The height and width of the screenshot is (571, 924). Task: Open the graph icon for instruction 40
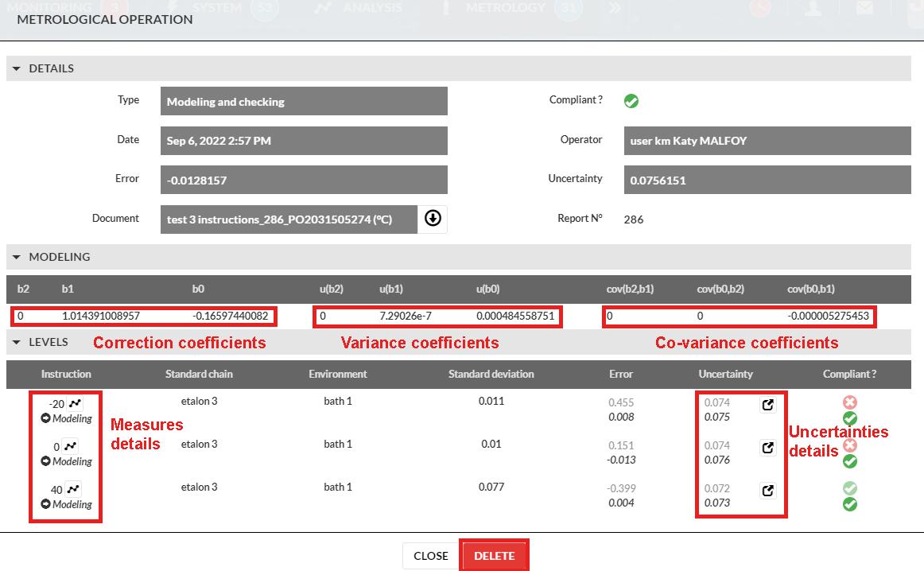(73, 489)
